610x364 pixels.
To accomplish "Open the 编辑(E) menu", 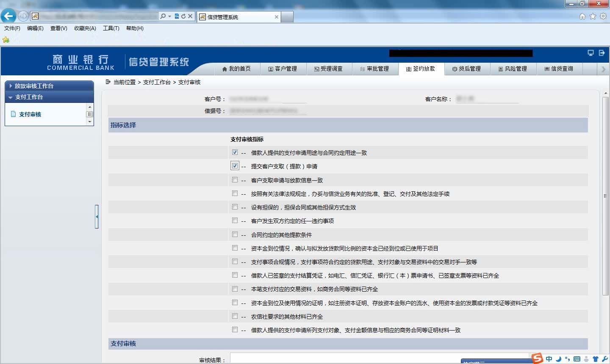I will click(35, 28).
